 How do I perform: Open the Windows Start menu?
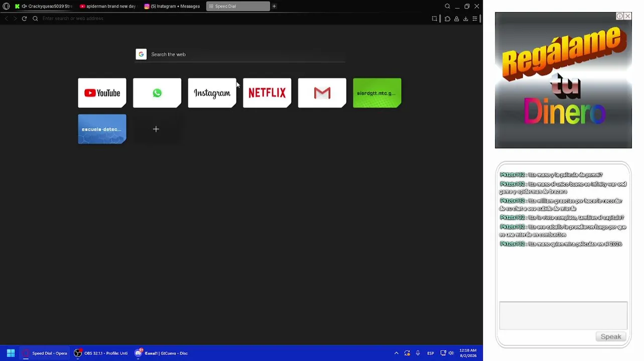(x=11, y=353)
